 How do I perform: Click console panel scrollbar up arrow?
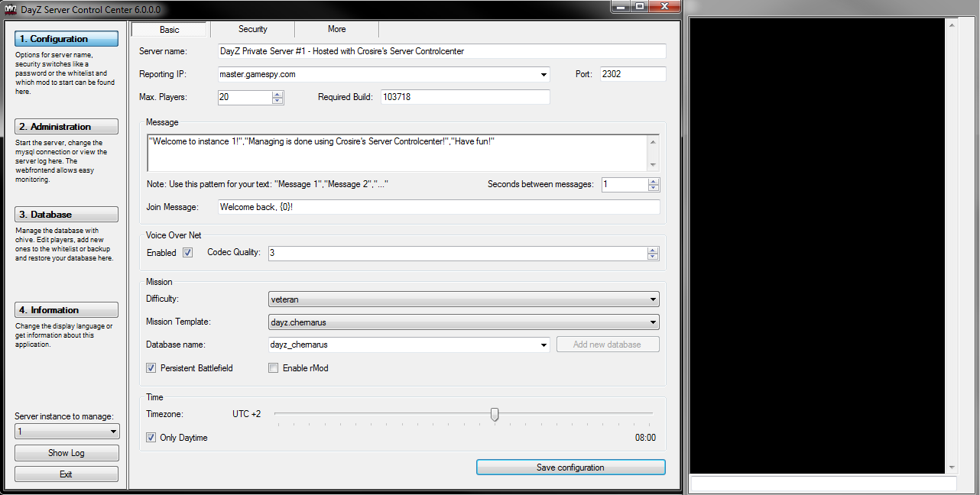pyautogui.click(x=952, y=25)
